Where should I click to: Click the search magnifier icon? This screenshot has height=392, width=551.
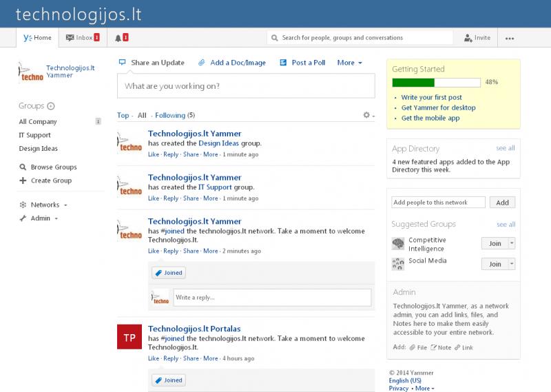tap(274, 38)
